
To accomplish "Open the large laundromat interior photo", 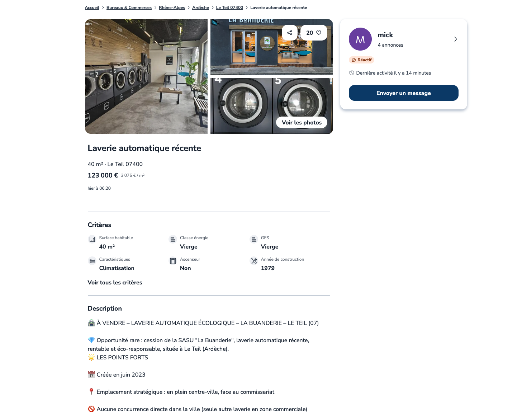I will [x=146, y=76].
